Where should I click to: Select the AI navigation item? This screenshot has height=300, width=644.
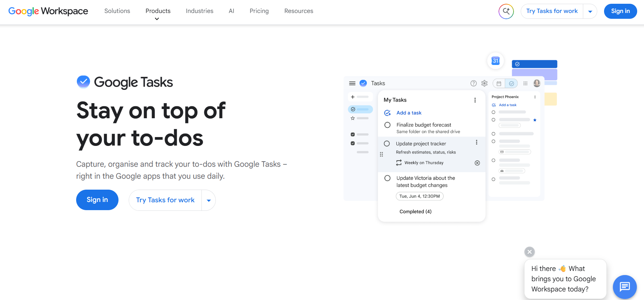[232, 11]
